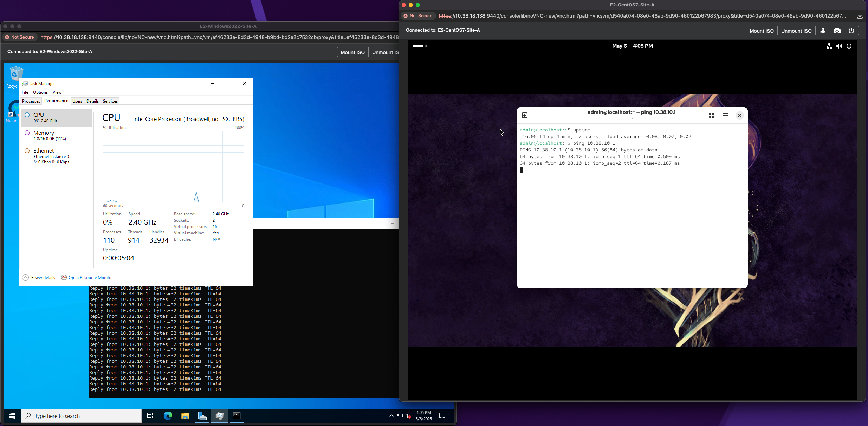Image resolution: width=868 pixels, height=426 pixels.
Task: Open GNOME network status icon in top bar
Action: (829, 46)
